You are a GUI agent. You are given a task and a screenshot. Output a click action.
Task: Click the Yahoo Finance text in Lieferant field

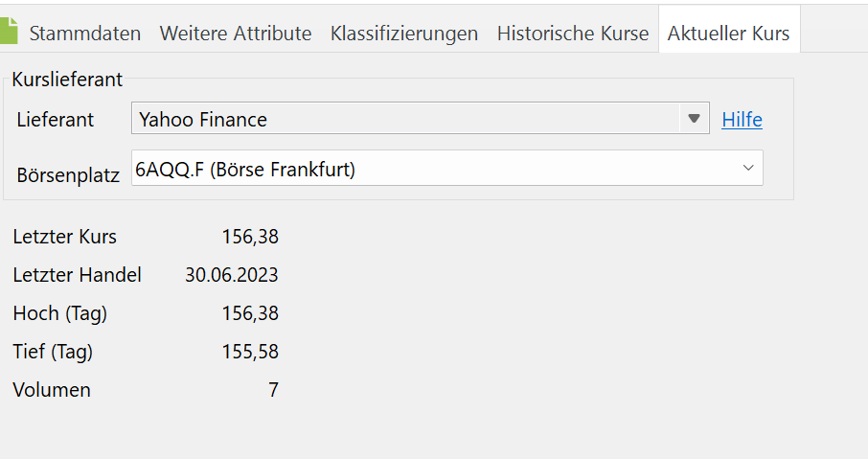(203, 120)
